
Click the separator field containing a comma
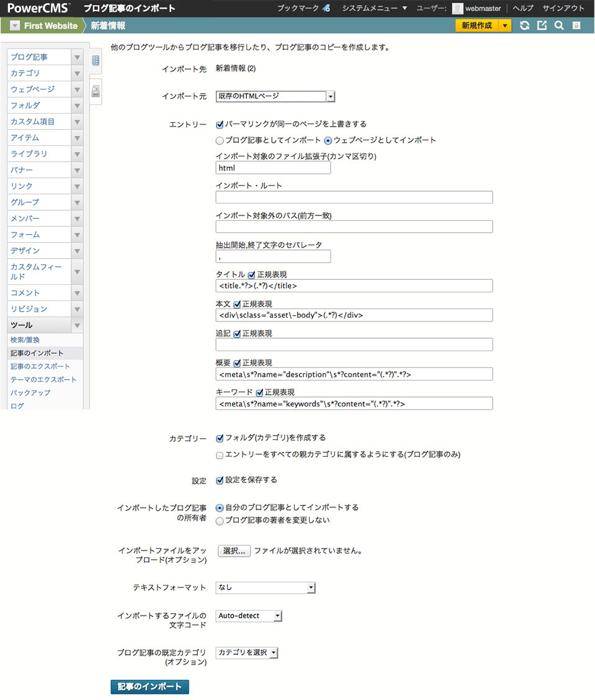point(273,256)
